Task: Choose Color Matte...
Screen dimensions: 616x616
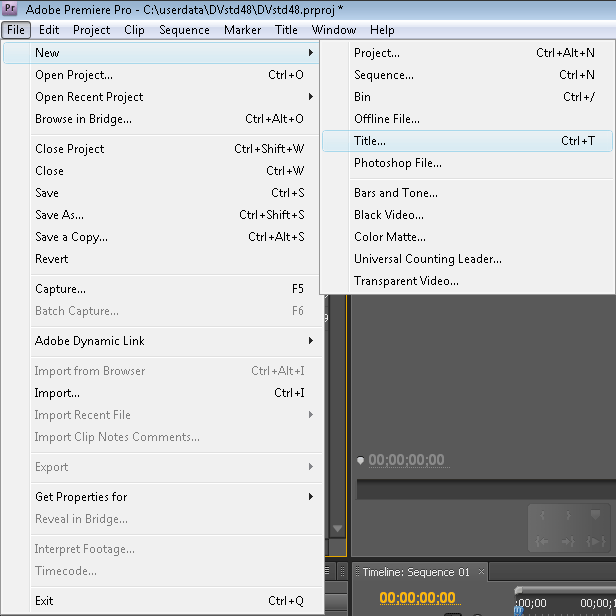Action: point(467,237)
